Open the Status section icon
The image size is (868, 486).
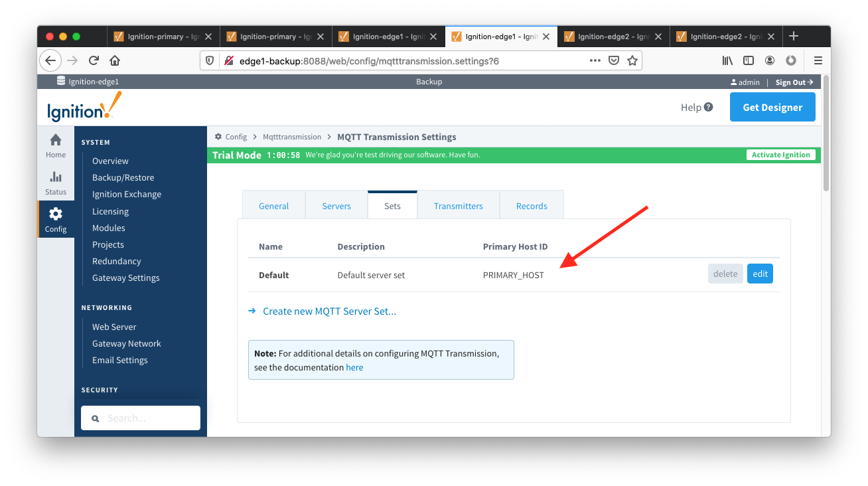coord(56,183)
